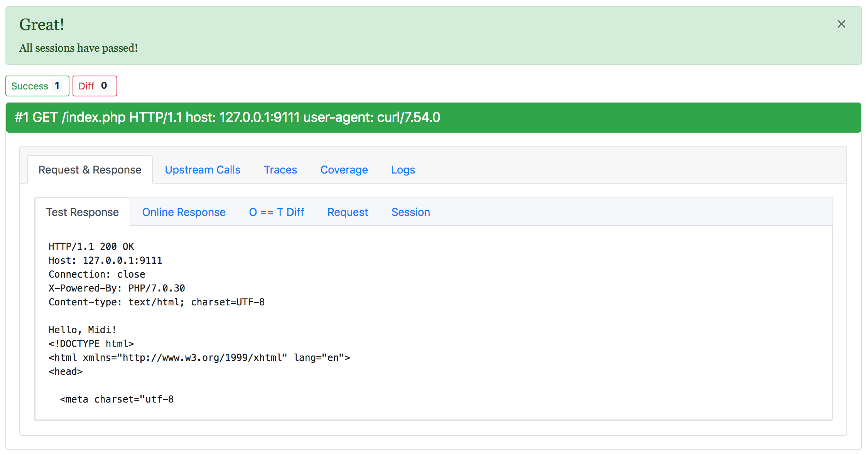Click the Success count badge showing 1
Screen dimensions: 868x455
click(57, 86)
